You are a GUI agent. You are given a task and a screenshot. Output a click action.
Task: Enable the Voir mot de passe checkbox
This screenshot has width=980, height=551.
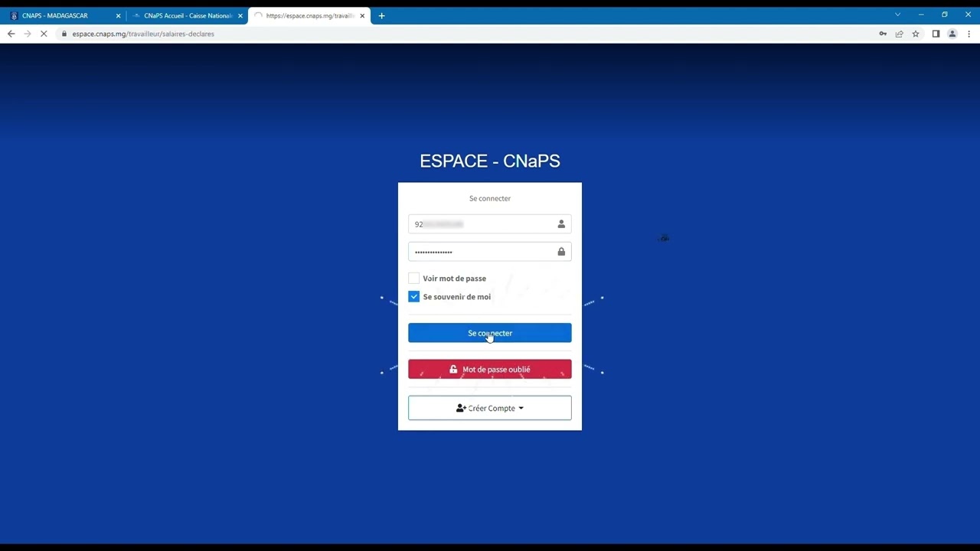413,279
